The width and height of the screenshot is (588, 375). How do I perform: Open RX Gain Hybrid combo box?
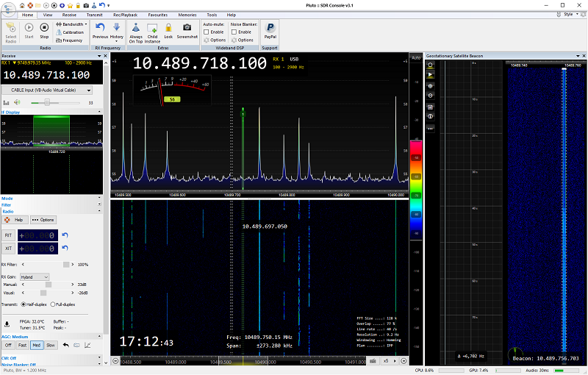pos(35,277)
